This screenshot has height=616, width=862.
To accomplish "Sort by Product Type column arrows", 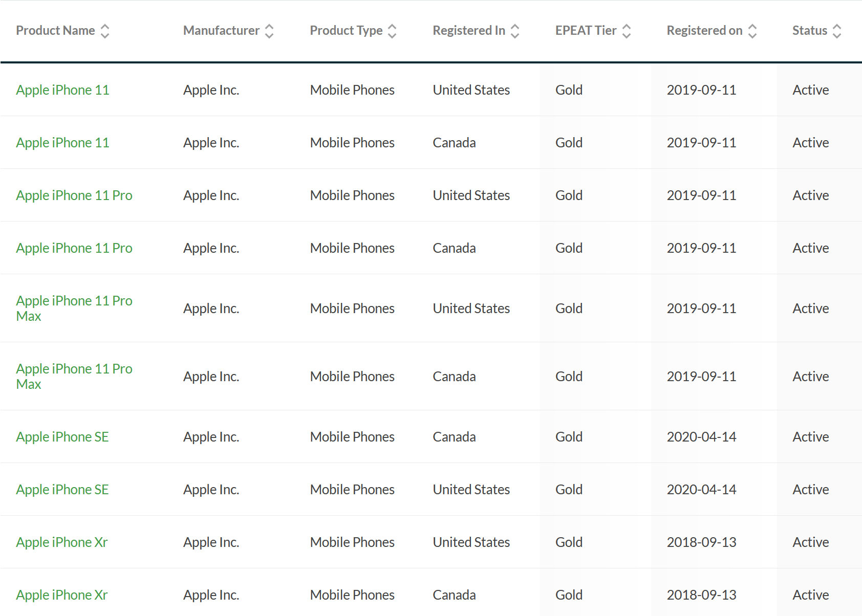I will coord(392,31).
